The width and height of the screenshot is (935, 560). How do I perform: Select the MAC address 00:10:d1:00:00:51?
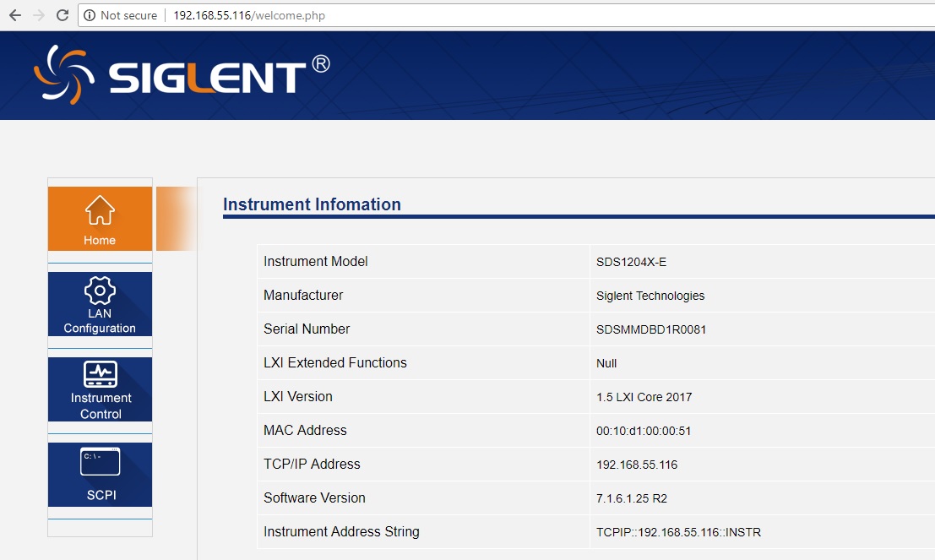click(643, 431)
